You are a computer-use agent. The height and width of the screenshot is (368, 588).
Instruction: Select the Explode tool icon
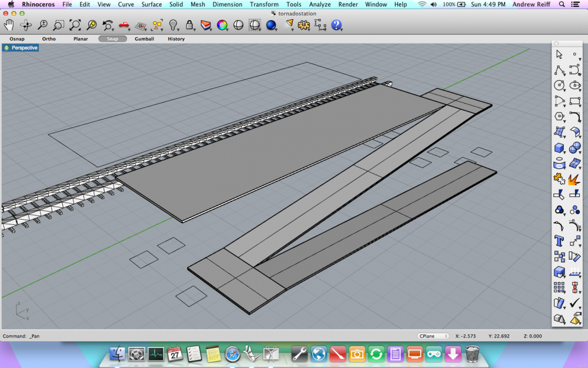coord(574,178)
